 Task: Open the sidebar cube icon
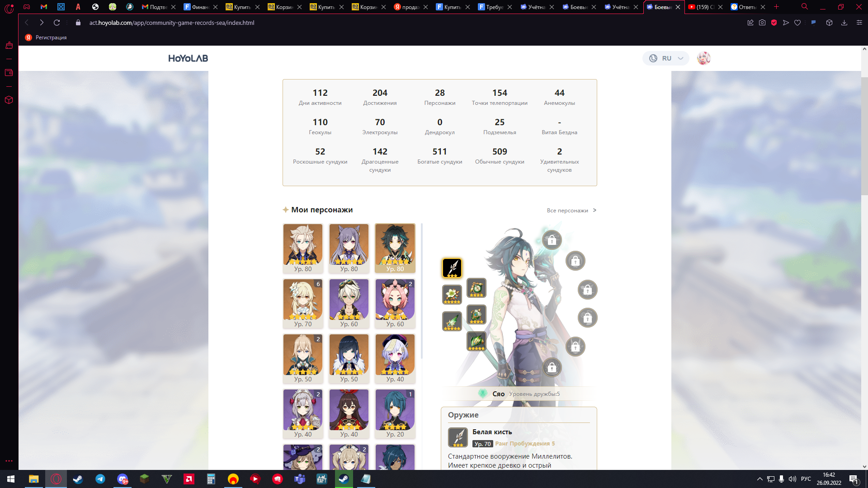(9, 100)
